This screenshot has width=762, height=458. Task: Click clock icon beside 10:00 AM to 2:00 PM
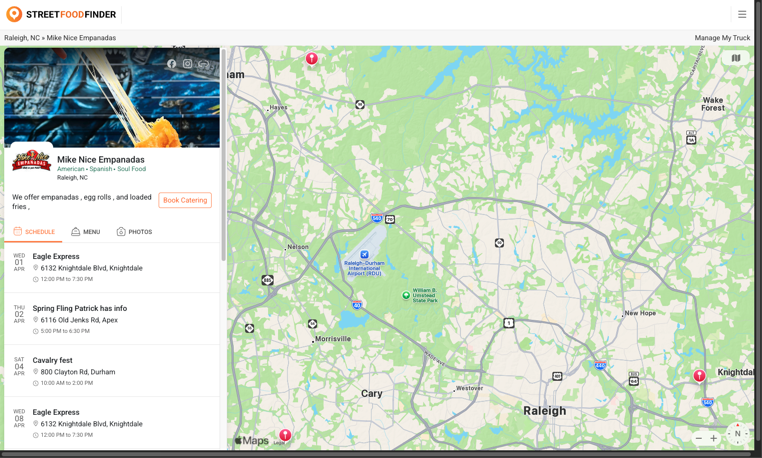35,383
